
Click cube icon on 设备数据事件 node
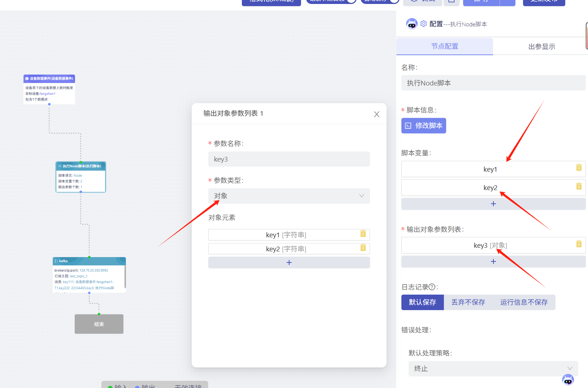(x=27, y=79)
